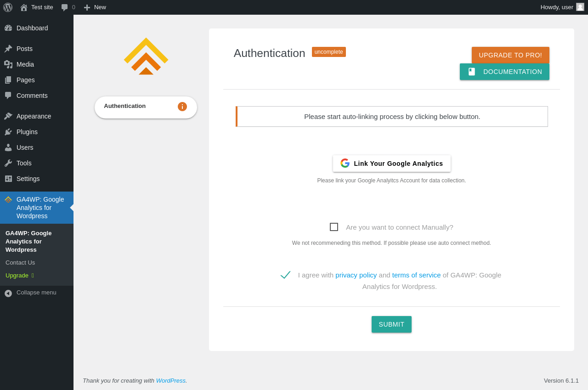The width and height of the screenshot is (588, 390).
Task: Toggle the privacy policy agreement checkmark
Action: coord(285,275)
